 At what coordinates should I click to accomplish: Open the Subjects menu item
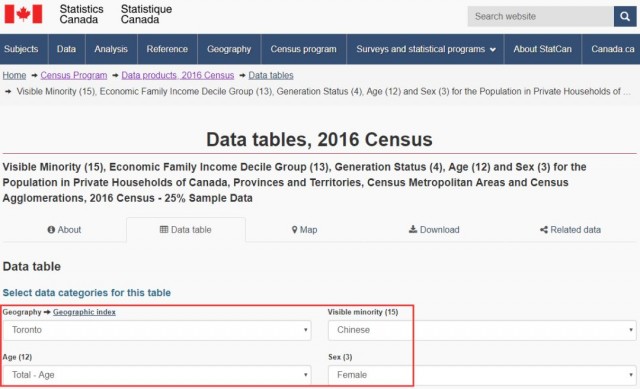pos(21,49)
